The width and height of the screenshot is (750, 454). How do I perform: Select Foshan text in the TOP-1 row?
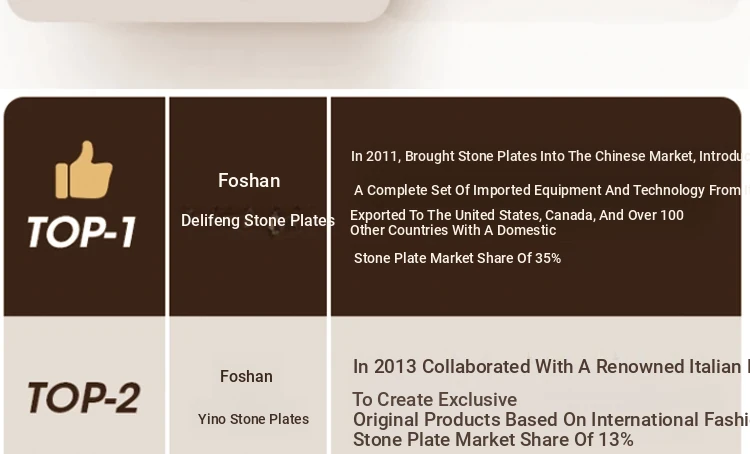click(x=249, y=181)
